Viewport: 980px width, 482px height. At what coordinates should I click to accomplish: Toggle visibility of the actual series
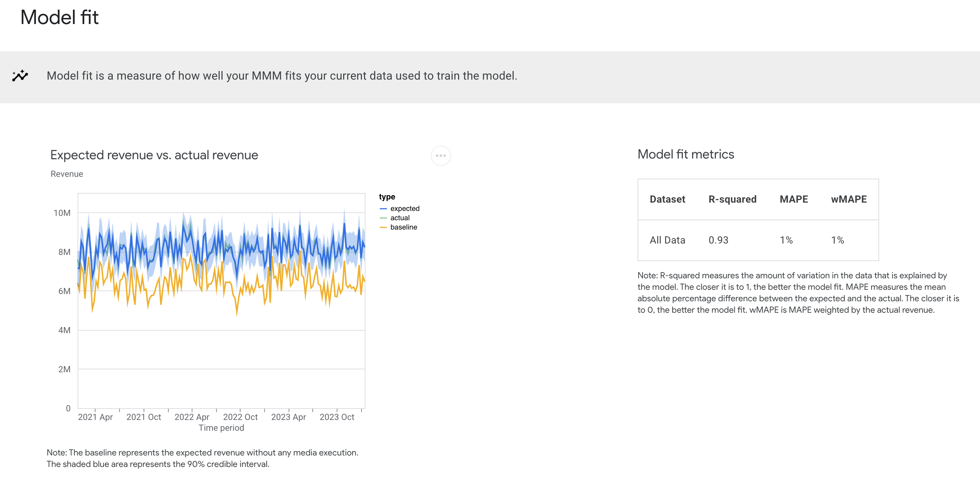[x=400, y=217]
